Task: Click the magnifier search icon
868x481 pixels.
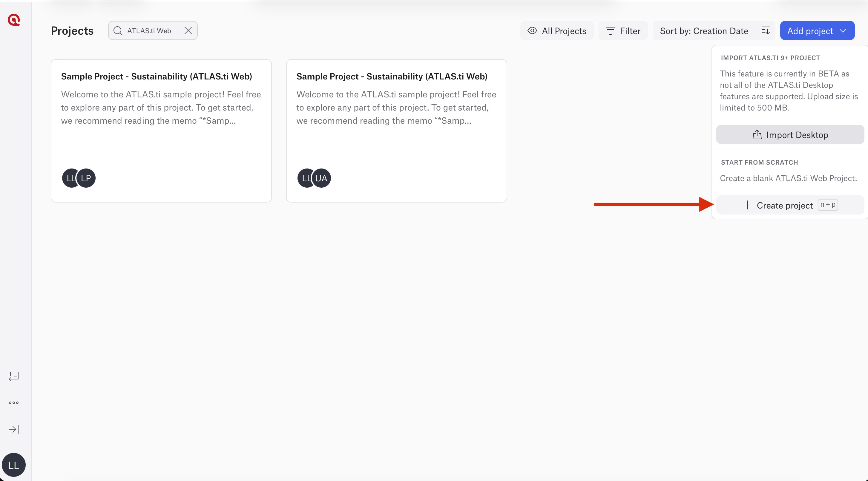Action: point(118,31)
